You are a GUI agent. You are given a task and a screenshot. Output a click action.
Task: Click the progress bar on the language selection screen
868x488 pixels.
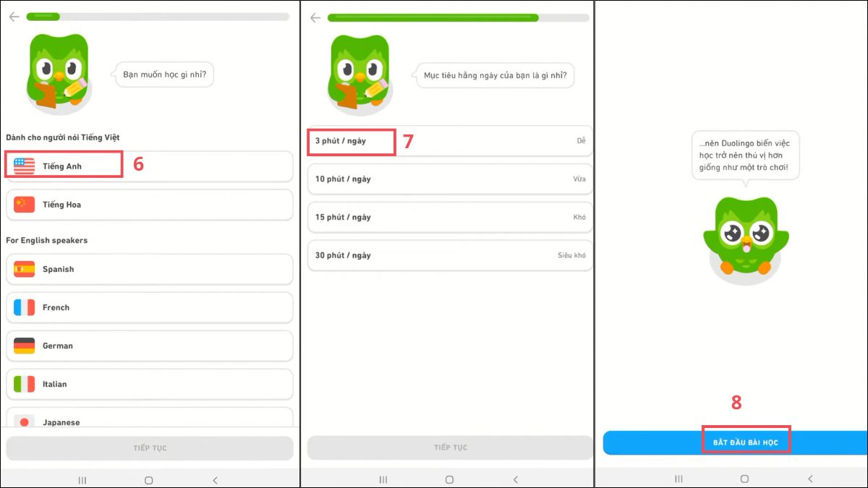[x=159, y=17]
